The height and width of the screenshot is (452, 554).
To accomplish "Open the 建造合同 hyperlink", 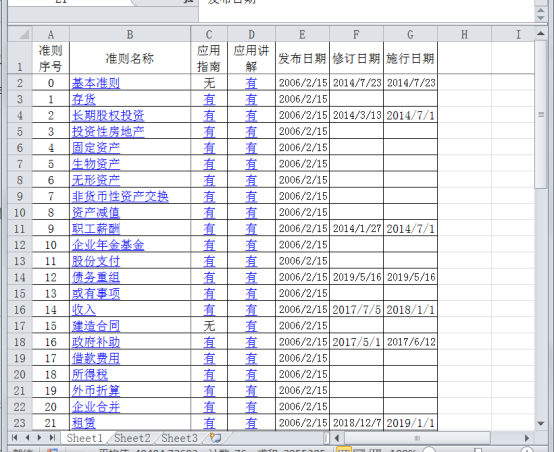I will (96, 326).
